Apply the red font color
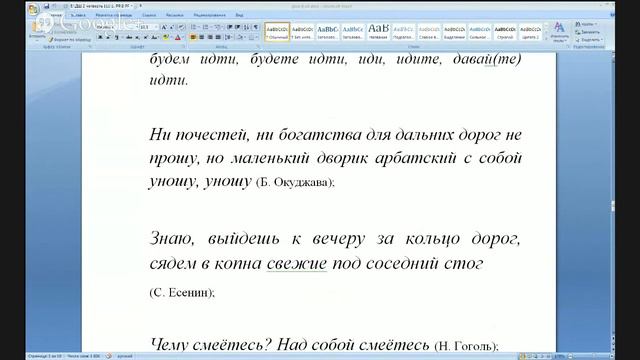The height and width of the screenshot is (360, 640). [x=178, y=37]
